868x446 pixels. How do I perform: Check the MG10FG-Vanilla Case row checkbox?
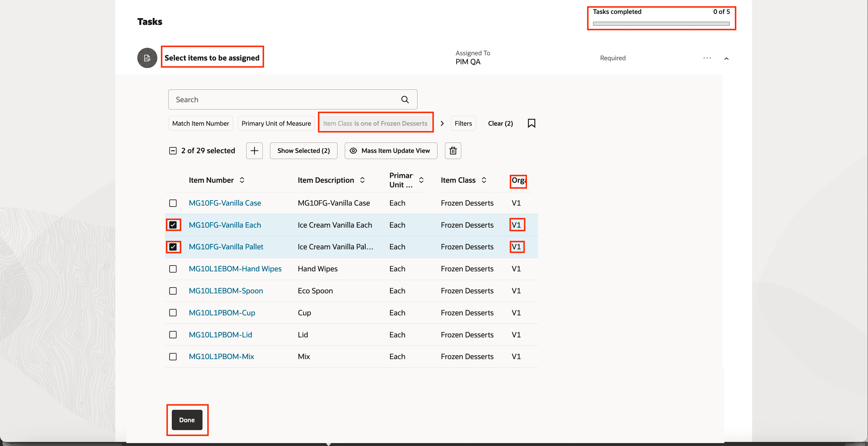173,203
